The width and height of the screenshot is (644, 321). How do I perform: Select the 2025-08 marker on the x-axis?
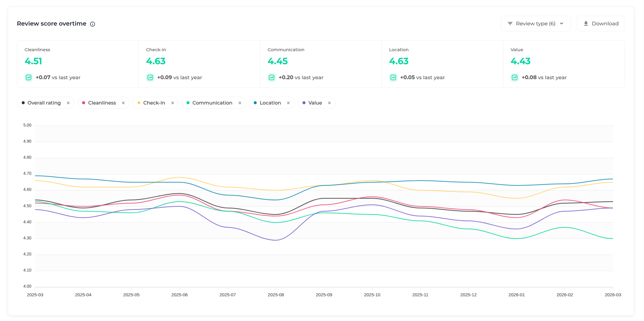276,294
